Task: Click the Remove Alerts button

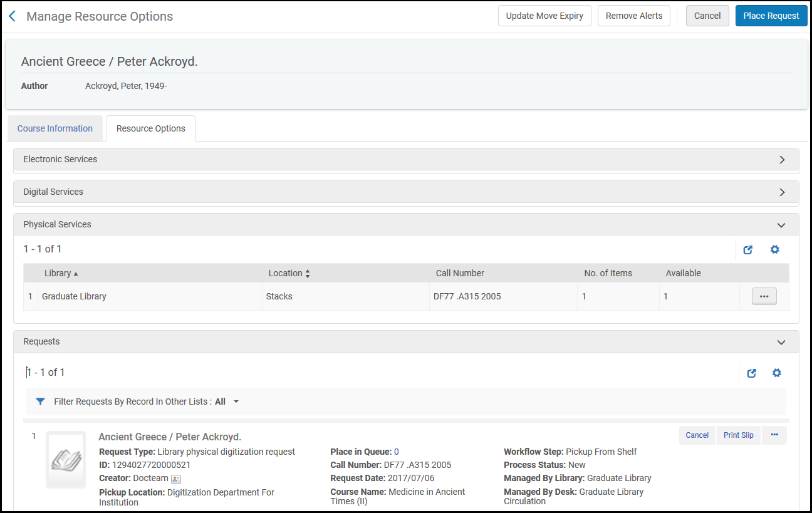Action: coord(634,16)
